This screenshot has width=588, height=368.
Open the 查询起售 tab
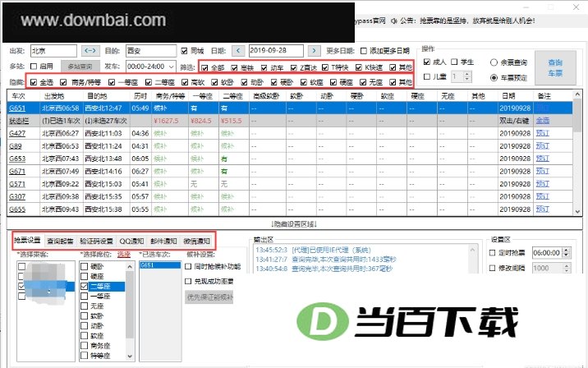point(60,241)
